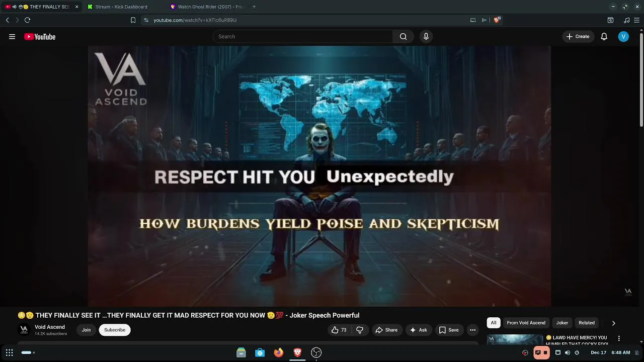The width and height of the screenshot is (644, 362).
Task: Open the app launcher grid
Action: click(10, 352)
